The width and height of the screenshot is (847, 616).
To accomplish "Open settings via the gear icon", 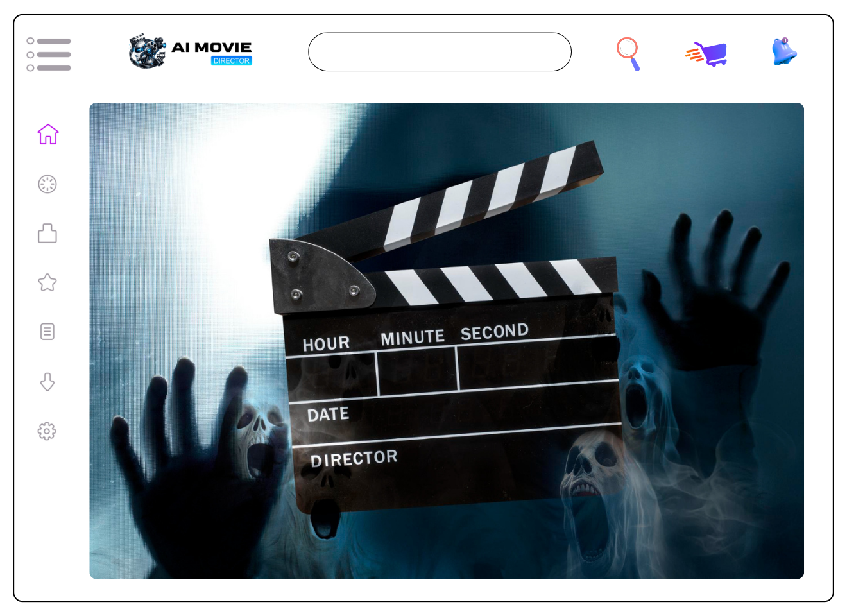I will (x=47, y=431).
